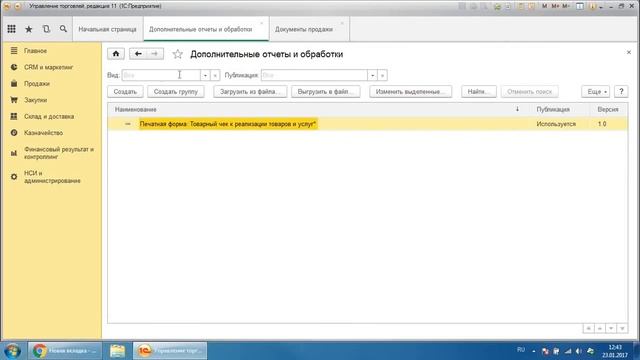Screen dimensions: 640x360
Task: Click 1C taskbar button
Action: (170, 351)
